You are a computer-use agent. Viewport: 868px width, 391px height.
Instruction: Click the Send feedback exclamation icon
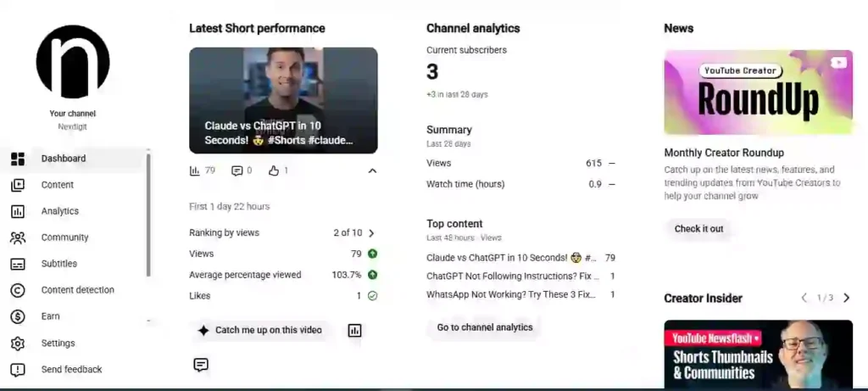point(18,370)
